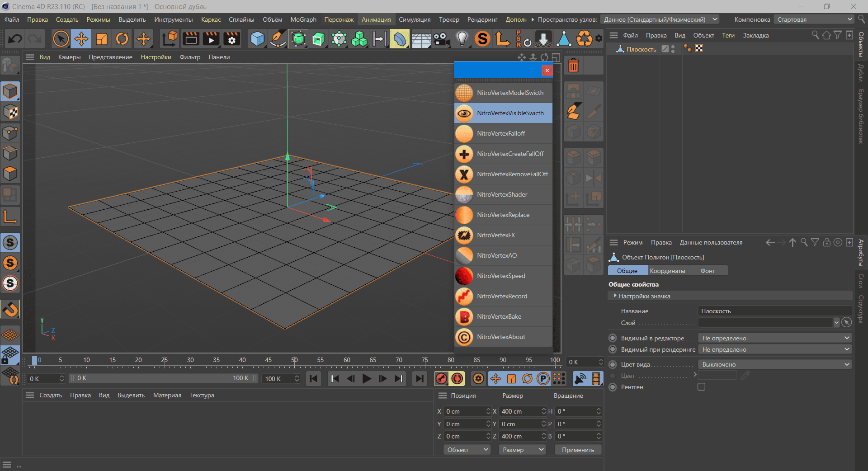This screenshot has height=471, width=868.
Task: Switch to Model mode in left sidebar
Action: point(10,91)
